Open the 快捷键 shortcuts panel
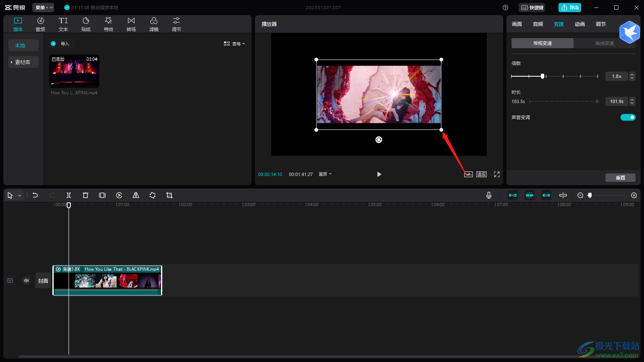Viewport: 644px width, 362px height. [532, 8]
